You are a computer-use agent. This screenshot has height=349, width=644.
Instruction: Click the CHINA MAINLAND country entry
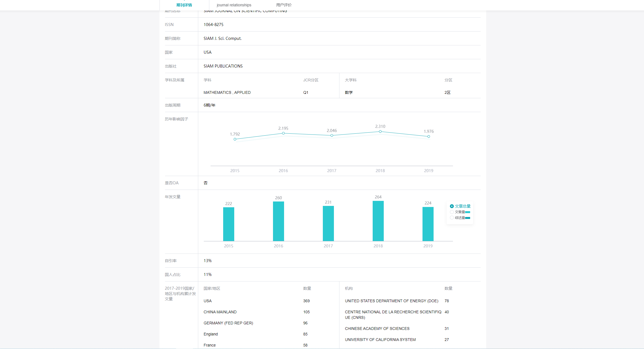coord(220,312)
